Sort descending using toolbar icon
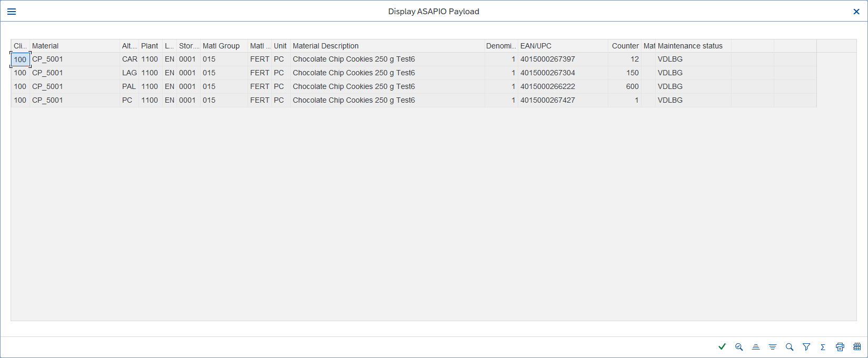The width and height of the screenshot is (868, 358). click(773, 346)
